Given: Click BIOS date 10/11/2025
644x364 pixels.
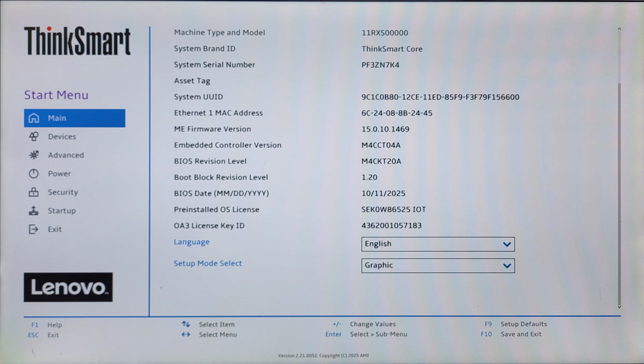Looking at the screenshot, I should [x=383, y=193].
